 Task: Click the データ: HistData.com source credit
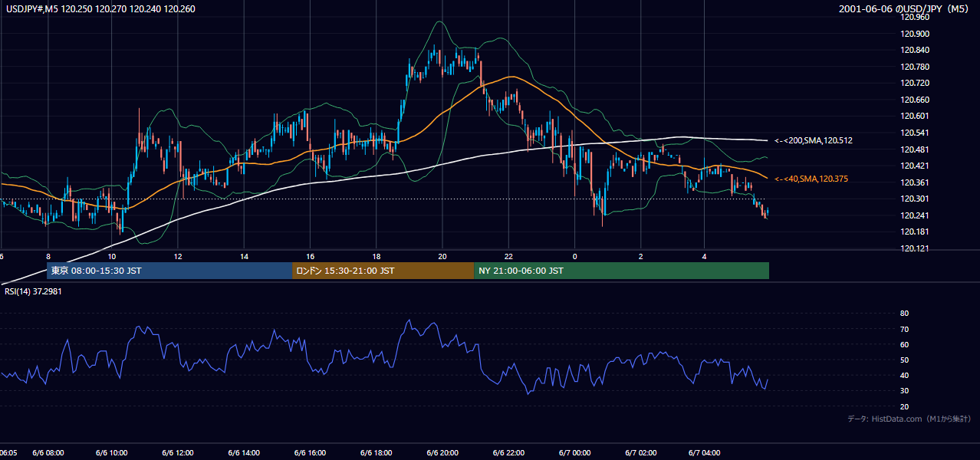pos(909,419)
